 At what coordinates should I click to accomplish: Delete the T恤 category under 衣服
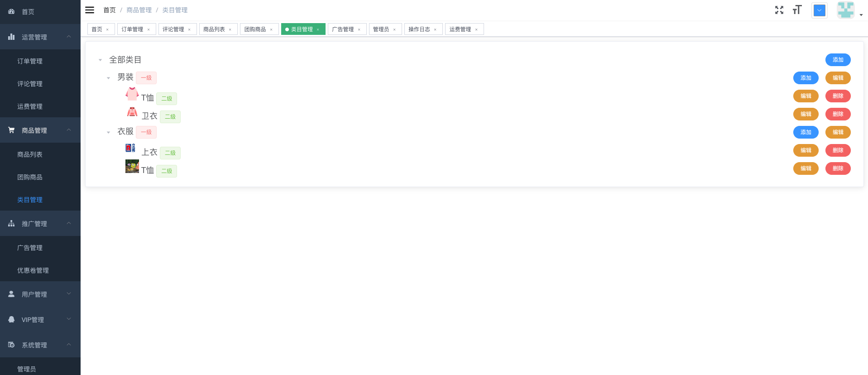click(x=838, y=168)
